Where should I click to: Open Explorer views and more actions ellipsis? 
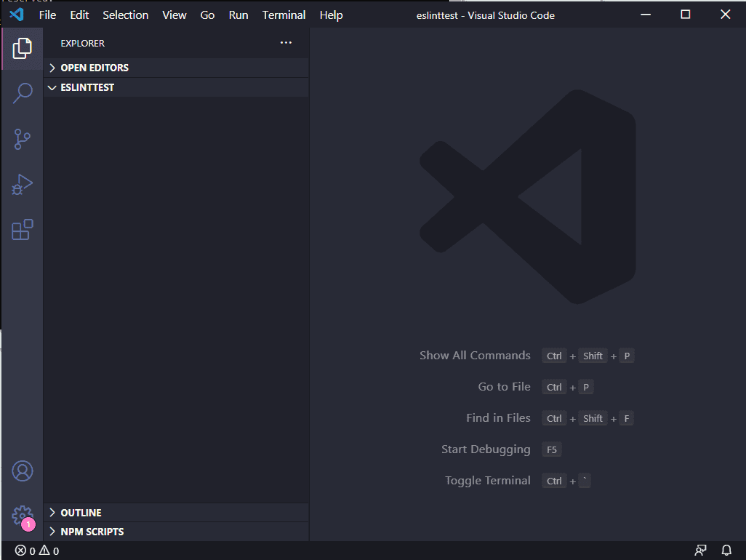coord(286,43)
